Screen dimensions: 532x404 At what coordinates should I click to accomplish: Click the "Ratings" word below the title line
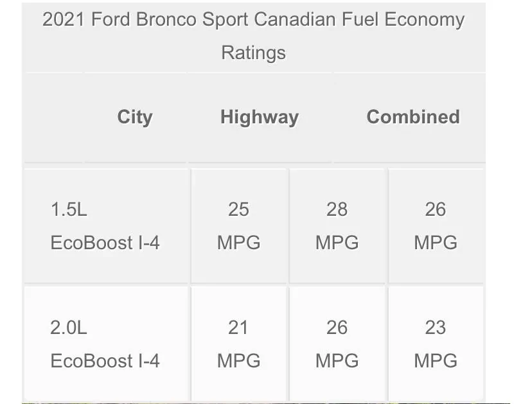[x=253, y=52]
